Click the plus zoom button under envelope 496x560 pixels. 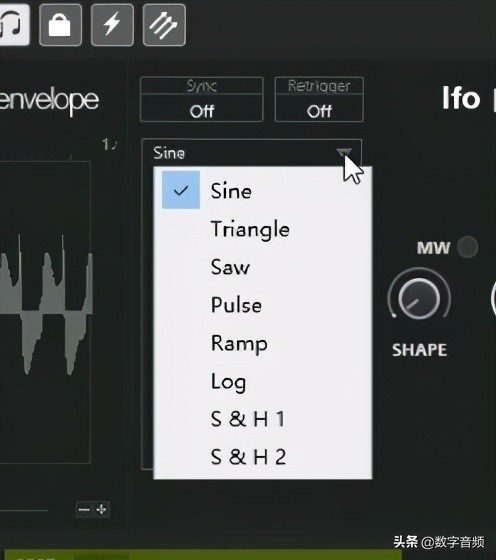click(x=102, y=509)
